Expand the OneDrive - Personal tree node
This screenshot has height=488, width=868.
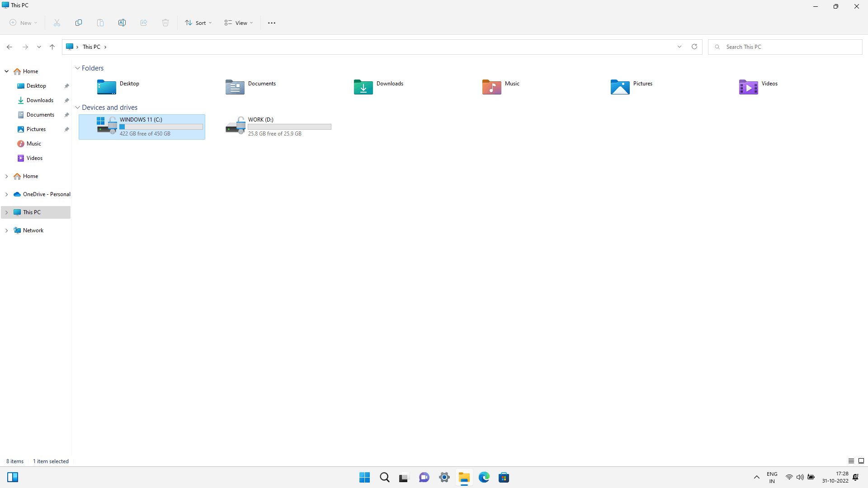[x=6, y=194]
